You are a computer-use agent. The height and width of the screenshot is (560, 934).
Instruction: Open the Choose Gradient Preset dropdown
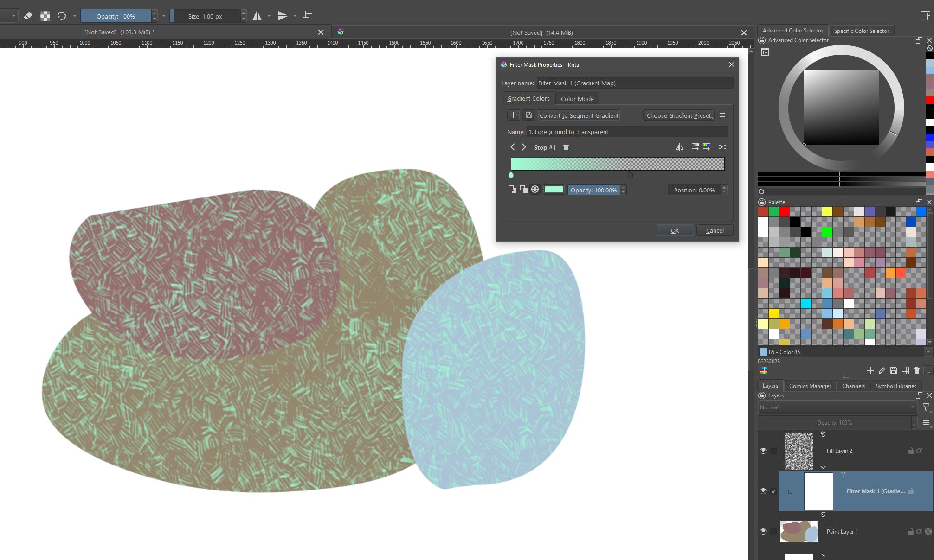pyautogui.click(x=679, y=115)
